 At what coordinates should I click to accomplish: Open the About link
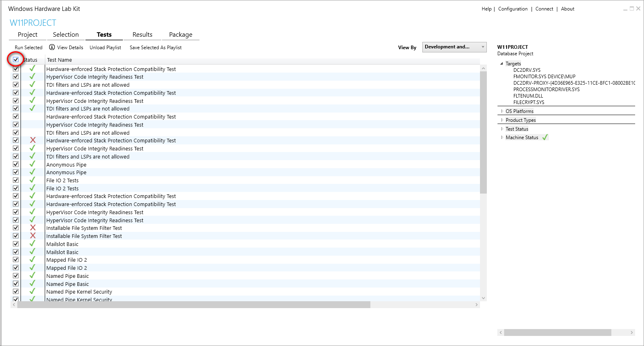pyautogui.click(x=567, y=9)
